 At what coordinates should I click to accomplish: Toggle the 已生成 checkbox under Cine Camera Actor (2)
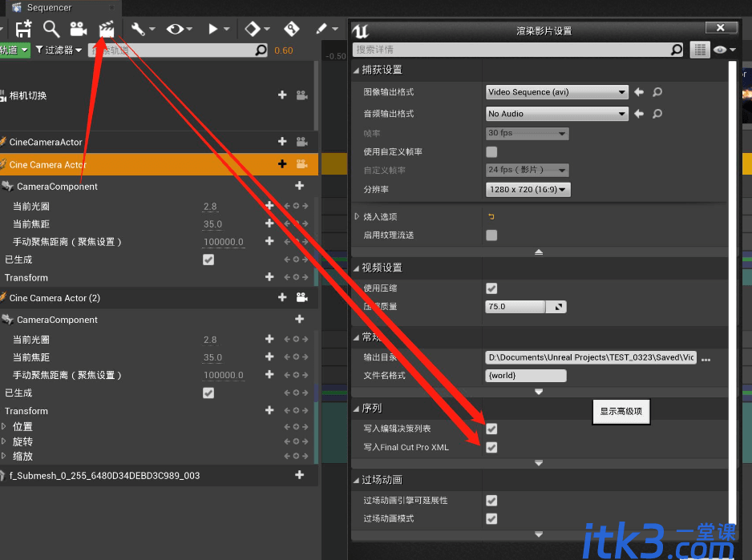pyautogui.click(x=208, y=393)
